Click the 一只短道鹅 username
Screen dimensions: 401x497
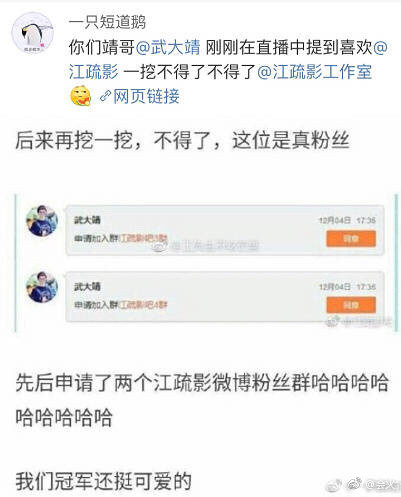click(x=107, y=22)
